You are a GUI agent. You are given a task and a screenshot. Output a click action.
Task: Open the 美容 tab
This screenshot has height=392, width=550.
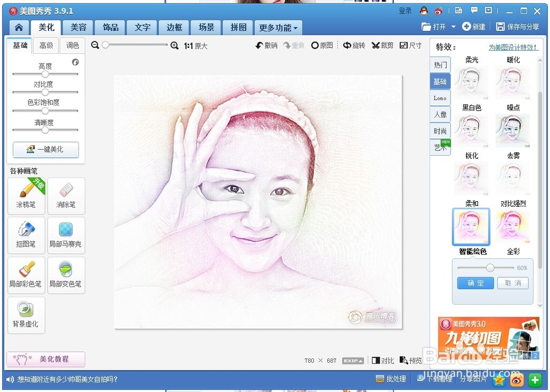(x=78, y=27)
